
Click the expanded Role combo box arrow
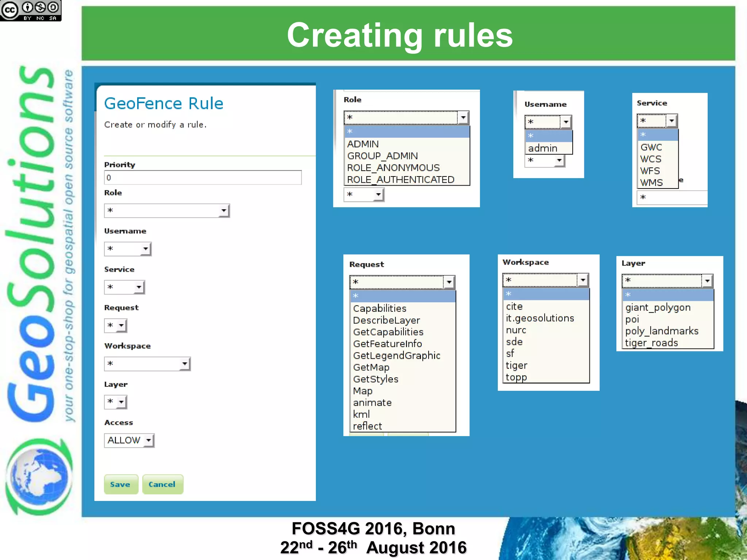tap(463, 117)
